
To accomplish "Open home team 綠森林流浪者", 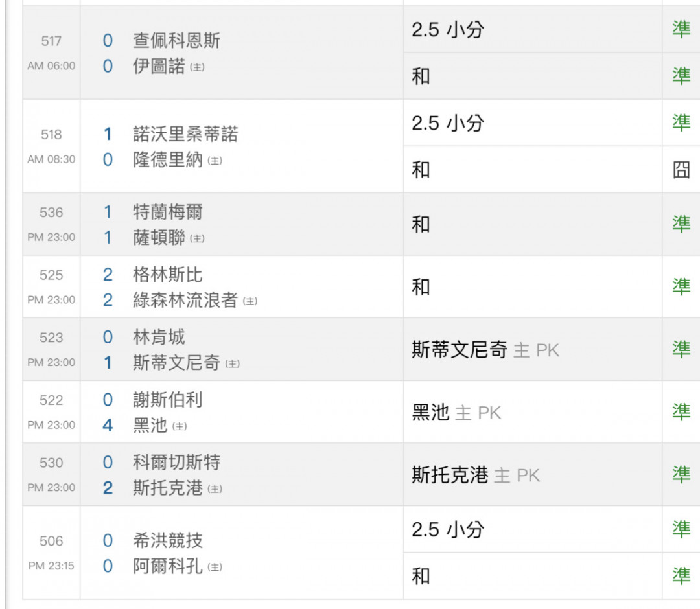I will click(185, 301).
